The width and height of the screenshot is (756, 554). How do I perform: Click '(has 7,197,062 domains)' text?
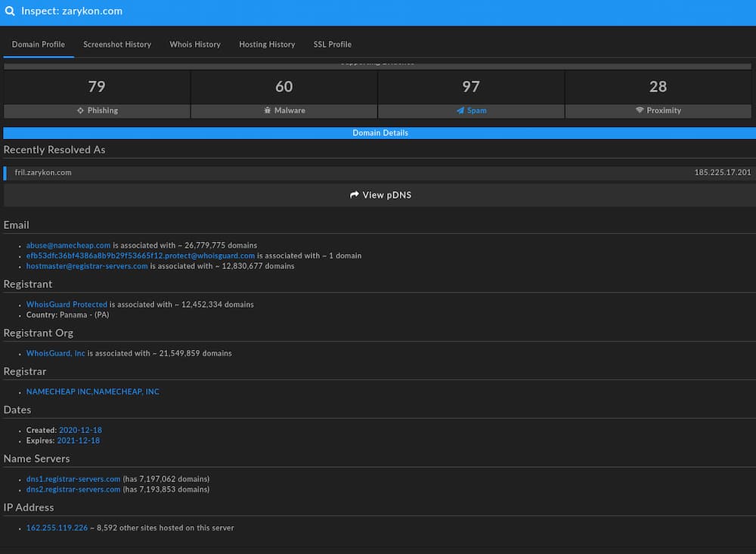point(166,479)
